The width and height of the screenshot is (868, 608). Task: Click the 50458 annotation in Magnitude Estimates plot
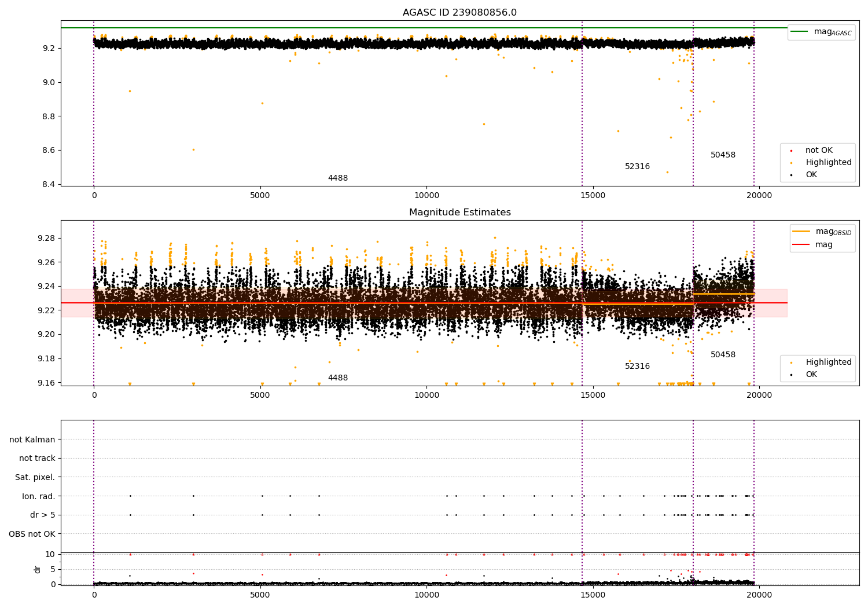click(x=723, y=355)
